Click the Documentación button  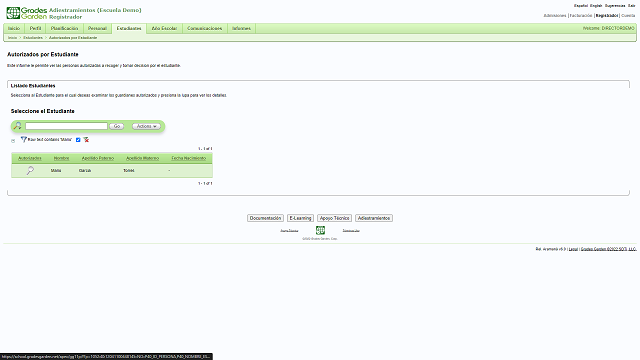coord(265,218)
